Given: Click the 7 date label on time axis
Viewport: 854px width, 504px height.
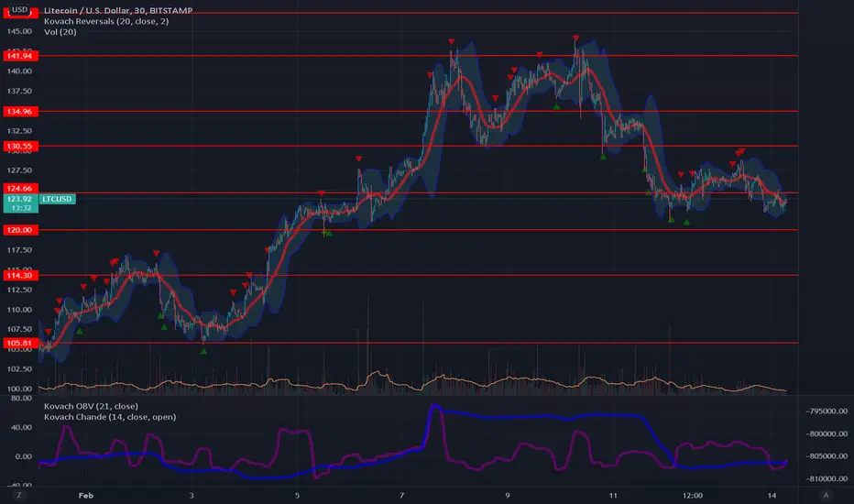Looking at the screenshot, I should (x=402, y=495).
